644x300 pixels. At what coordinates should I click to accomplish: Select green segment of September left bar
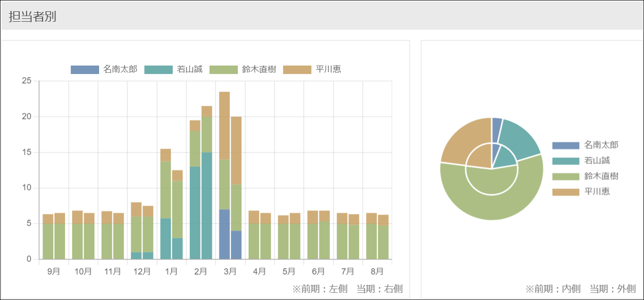(48, 242)
